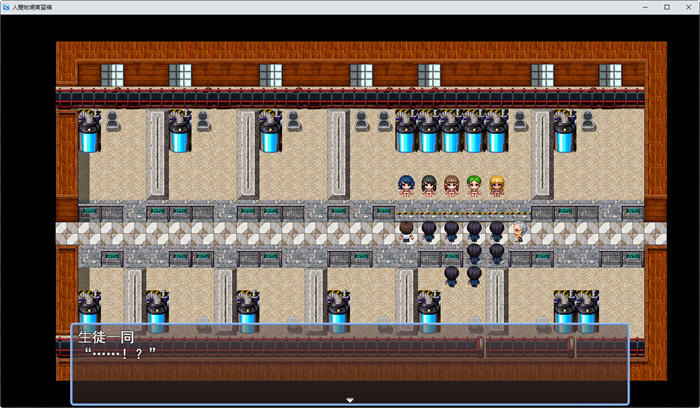This screenshot has height=408, width=700.
Task: Maximize the game window
Action: tap(667, 7)
